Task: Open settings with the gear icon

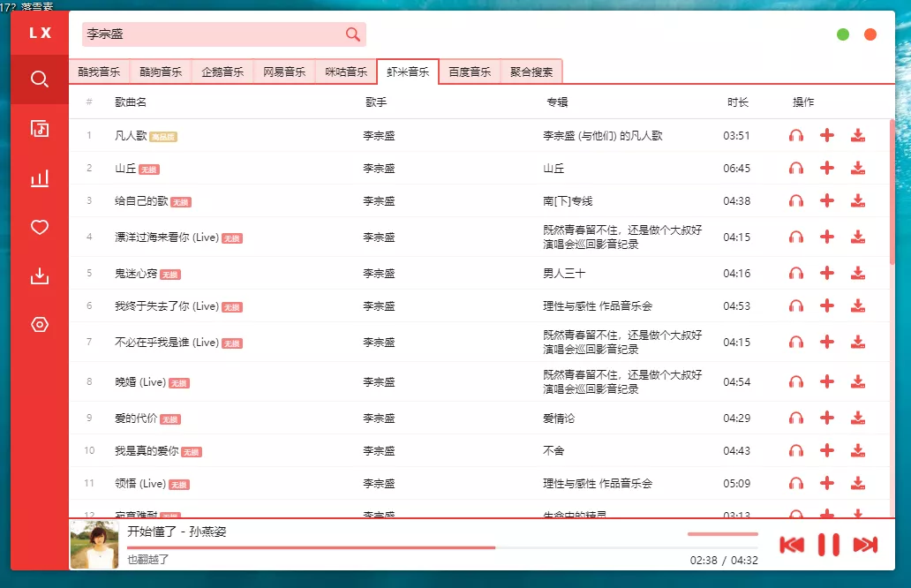Action: click(39, 325)
